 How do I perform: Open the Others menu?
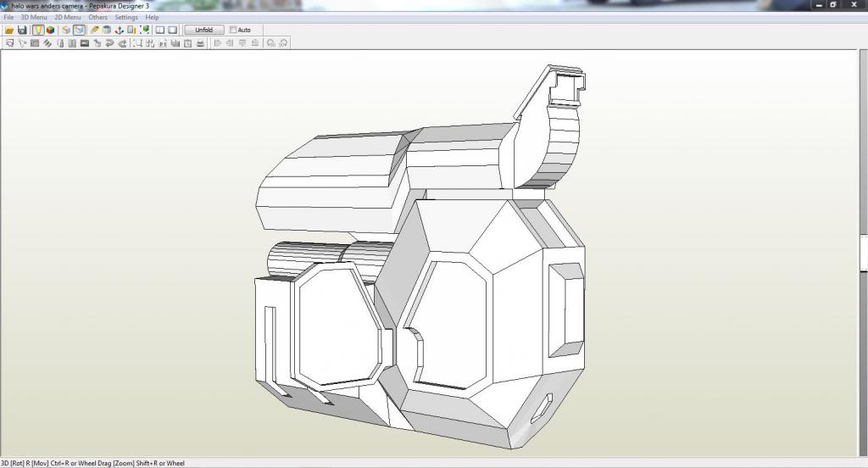pyautogui.click(x=98, y=17)
